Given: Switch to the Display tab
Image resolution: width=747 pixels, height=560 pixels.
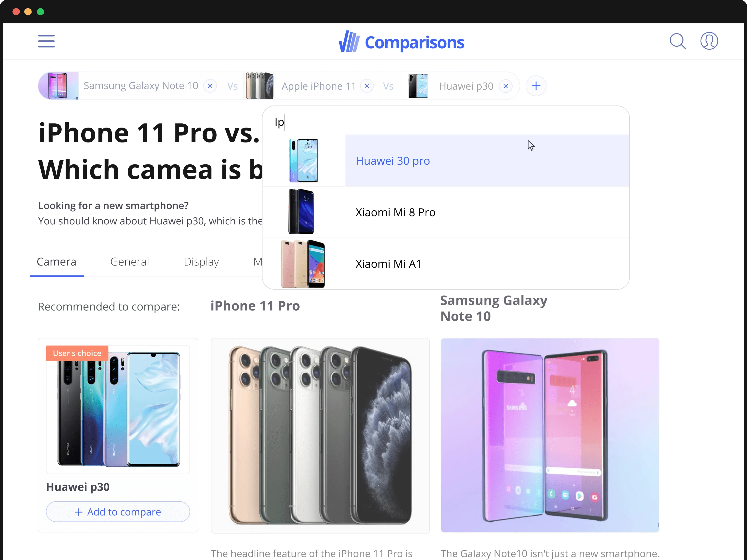Looking at the screenshot, I should click(x=201, y=262).
